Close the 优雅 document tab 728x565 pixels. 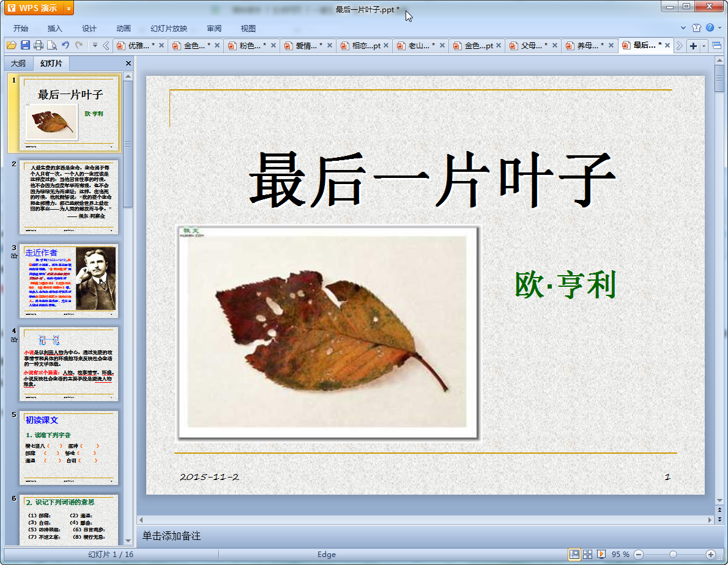coord(161,45)
